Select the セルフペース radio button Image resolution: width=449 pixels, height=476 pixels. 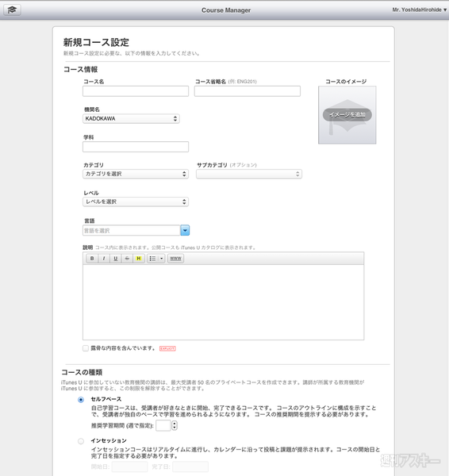click(81, 400)
